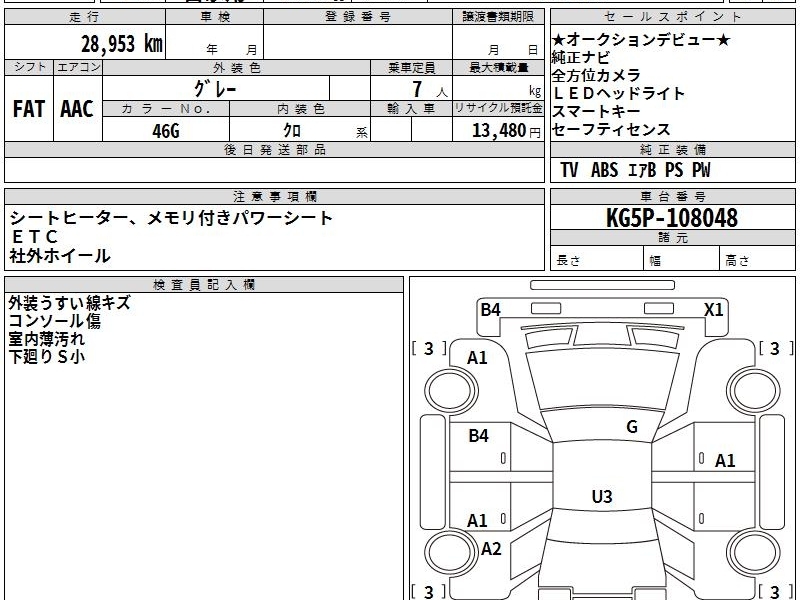Click the 車台番号 header
The width and height of the screenshot is (800, 600).
click(672, 196)
